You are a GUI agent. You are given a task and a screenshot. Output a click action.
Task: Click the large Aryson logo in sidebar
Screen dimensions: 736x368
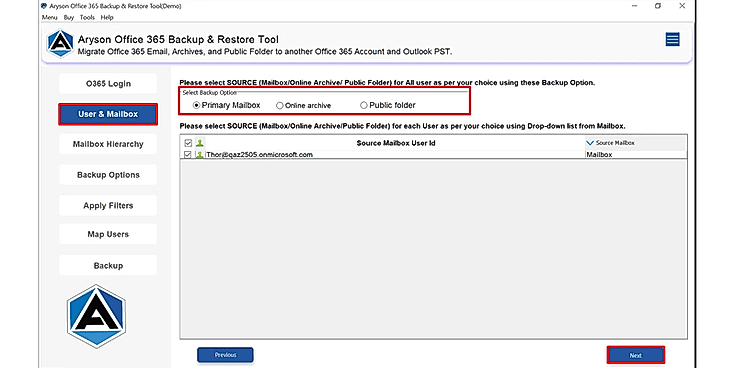coord(96,316)
